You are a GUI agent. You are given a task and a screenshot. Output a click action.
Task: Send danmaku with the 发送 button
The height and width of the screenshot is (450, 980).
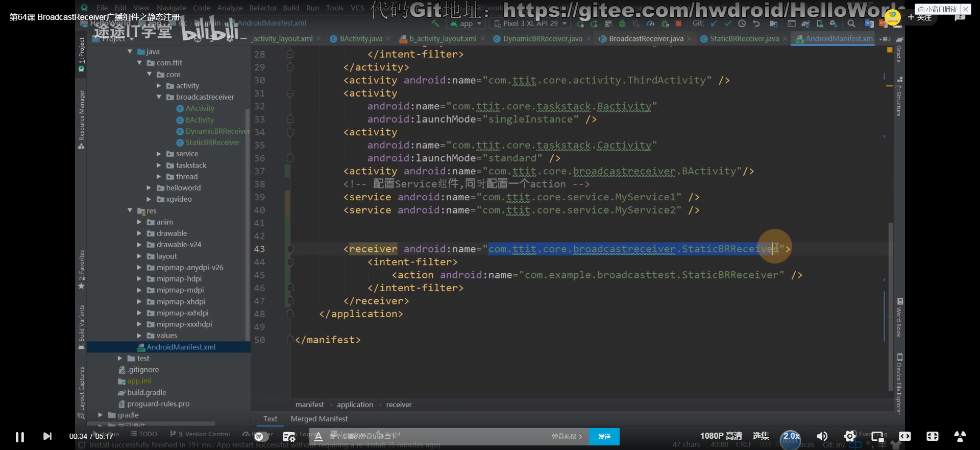coord(604,437)
